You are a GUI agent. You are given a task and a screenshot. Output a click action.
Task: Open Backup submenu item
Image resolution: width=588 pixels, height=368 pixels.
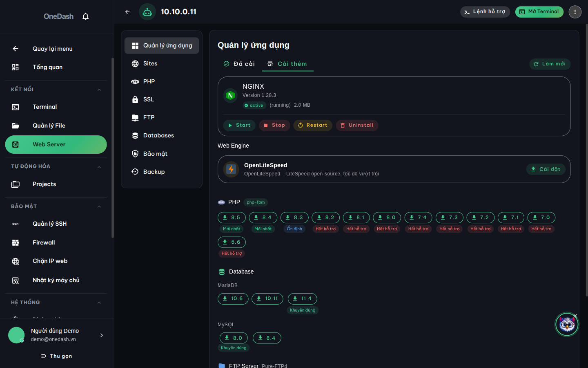(x=162, y=172)
